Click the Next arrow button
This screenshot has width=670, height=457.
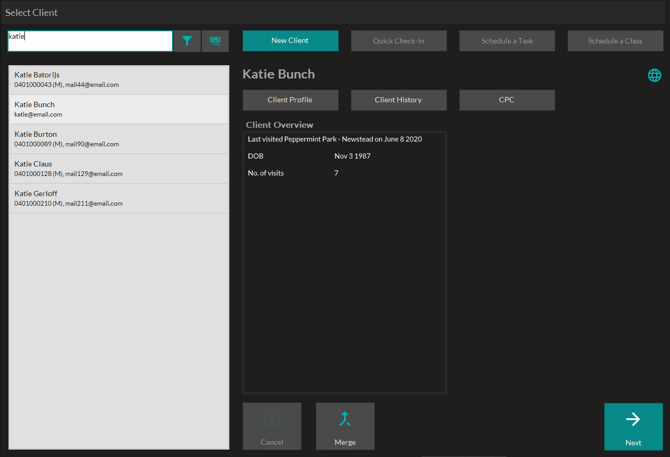633,426
